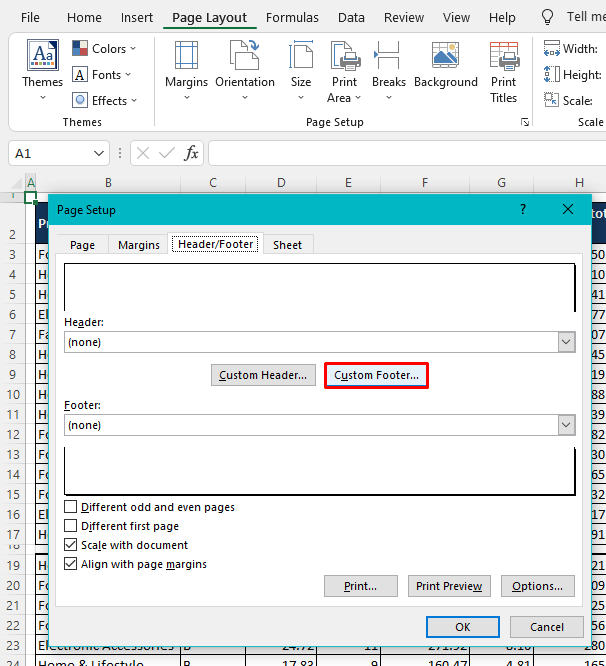606x666 pixels.
Task: Select column D header
Action: [x=281, y=183]
